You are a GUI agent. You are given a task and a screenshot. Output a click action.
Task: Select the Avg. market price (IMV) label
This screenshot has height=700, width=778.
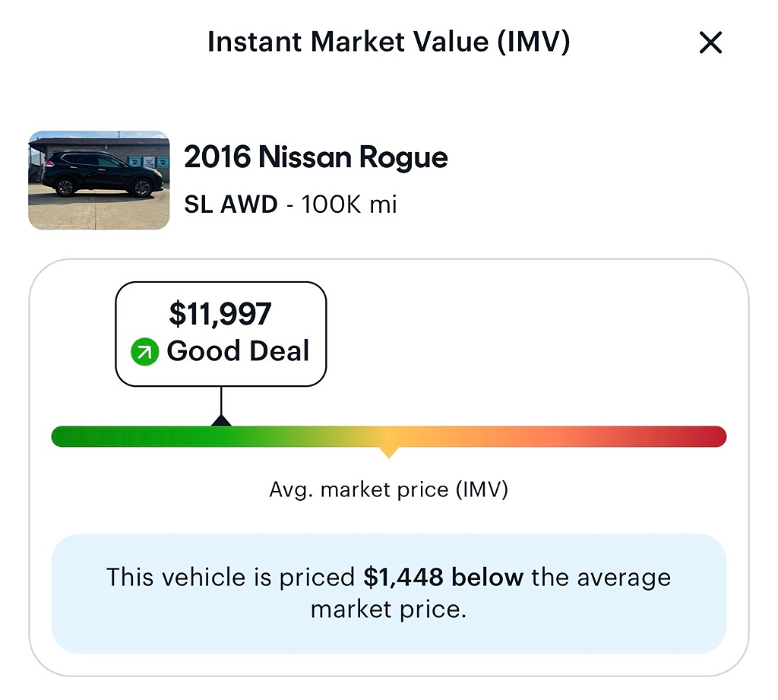coord(388,490)
